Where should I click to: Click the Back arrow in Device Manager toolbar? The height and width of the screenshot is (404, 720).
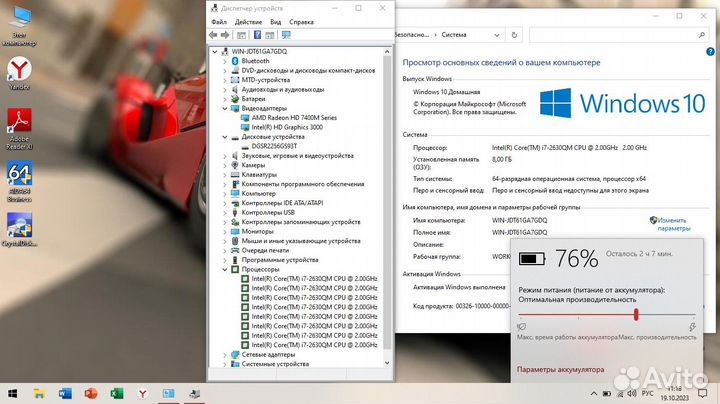click(213, 35)
